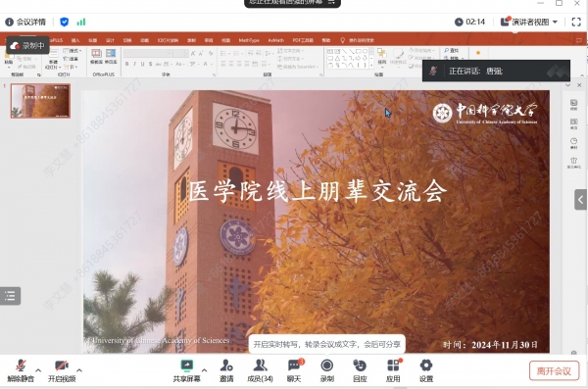
Task: Open meeting settings gear
Action: click(x=426, y=370)
